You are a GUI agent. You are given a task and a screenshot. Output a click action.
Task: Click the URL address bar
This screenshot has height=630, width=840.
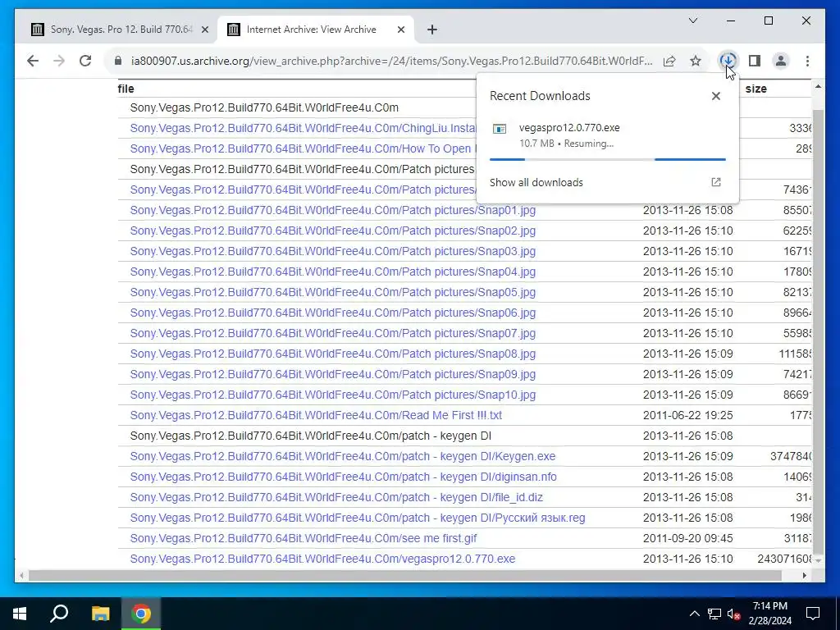[391, 61]
